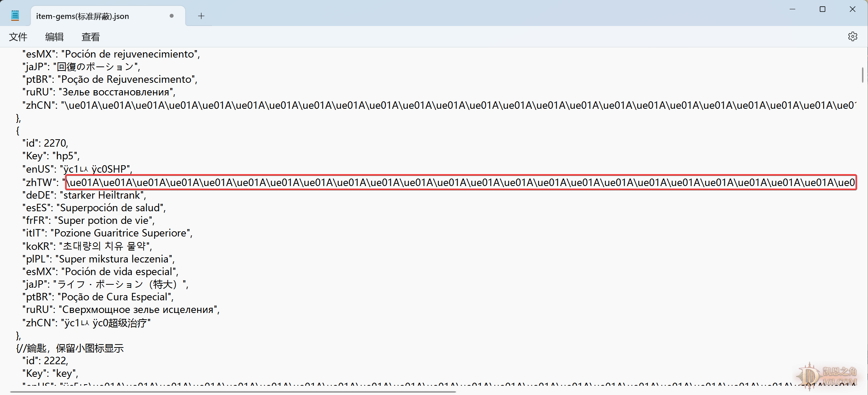Viewport: 868px width, 395px height.
Task: Click the enUS line with ÿc0SHP
Action: (x=77, y=169)
